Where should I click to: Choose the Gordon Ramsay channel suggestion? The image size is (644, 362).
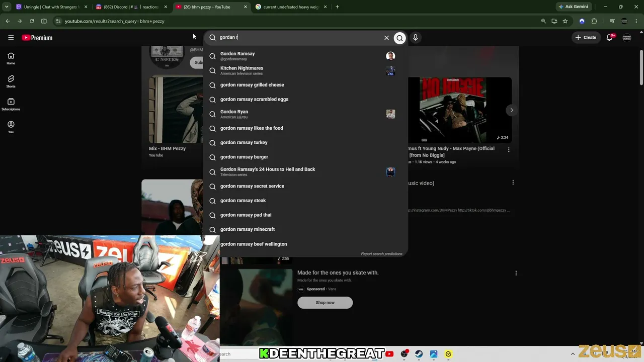pyautogui.click(x=305, y=56)
